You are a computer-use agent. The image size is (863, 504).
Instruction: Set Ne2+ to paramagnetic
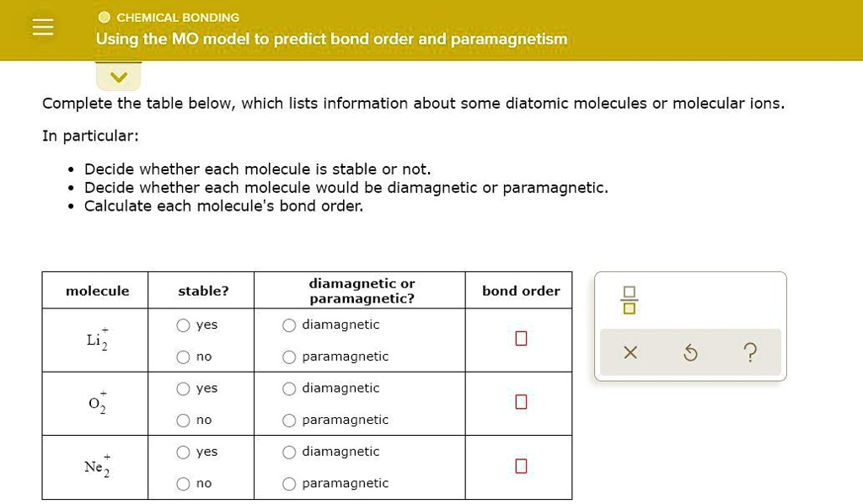[x=290, y=484]
